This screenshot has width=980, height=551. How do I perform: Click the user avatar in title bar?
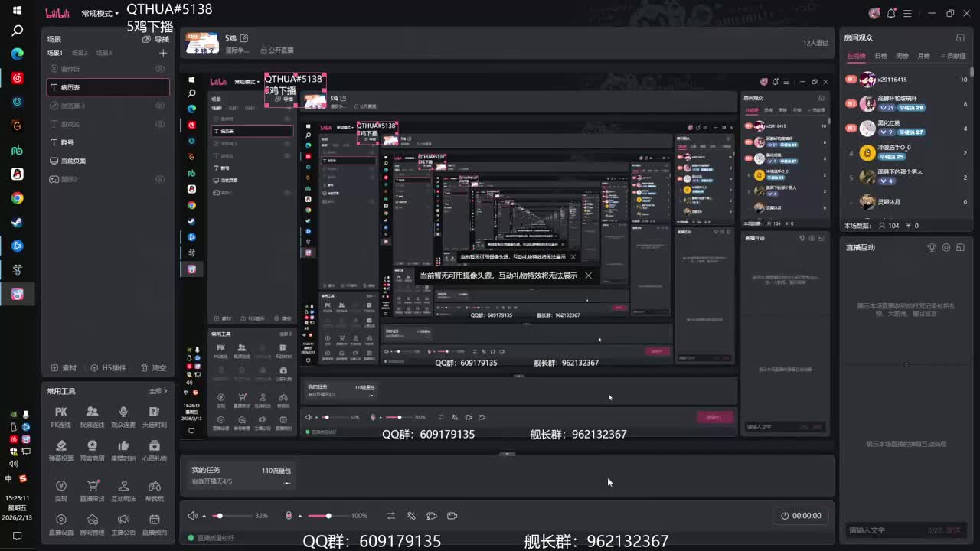click(874, 13)
